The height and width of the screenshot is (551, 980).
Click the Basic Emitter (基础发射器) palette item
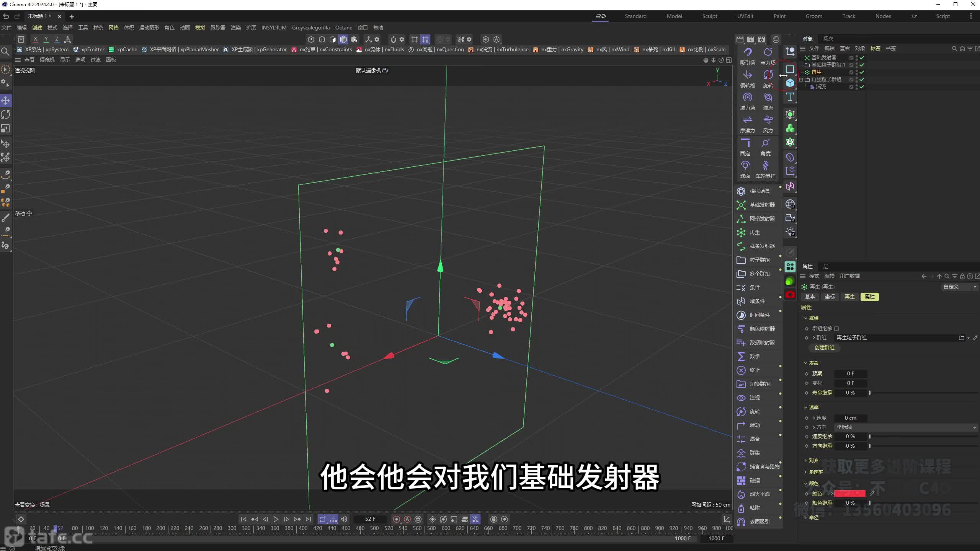tap(757, 205)
